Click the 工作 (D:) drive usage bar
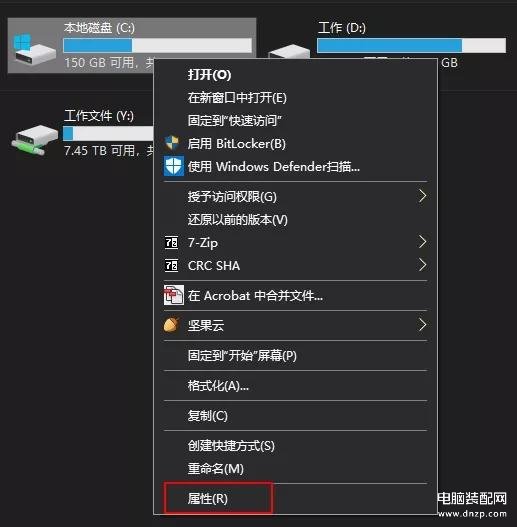This screenshot has height=527, width=517. [411, 45]
